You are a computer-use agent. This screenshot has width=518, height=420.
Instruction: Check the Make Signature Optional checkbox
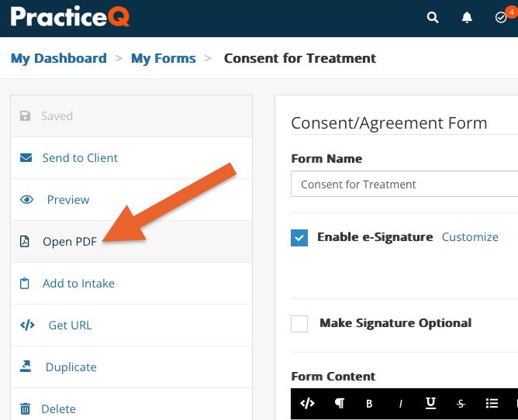click(x=299, y=324)
